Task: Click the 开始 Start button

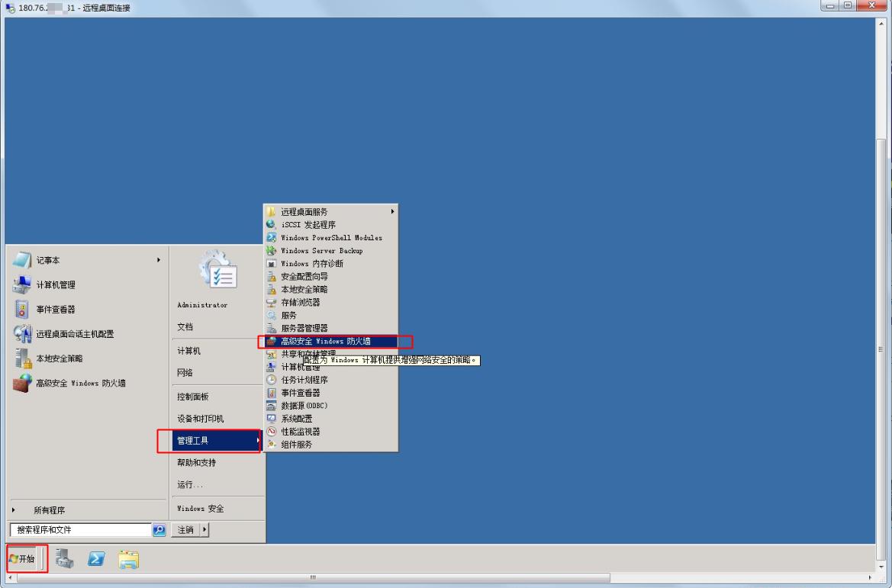Action: [23, 559]
